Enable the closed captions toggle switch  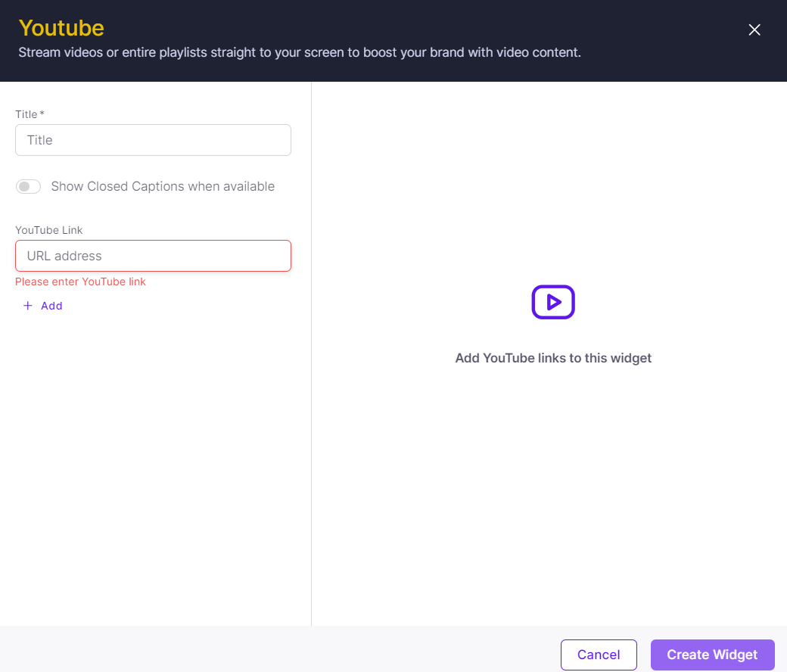29,186
